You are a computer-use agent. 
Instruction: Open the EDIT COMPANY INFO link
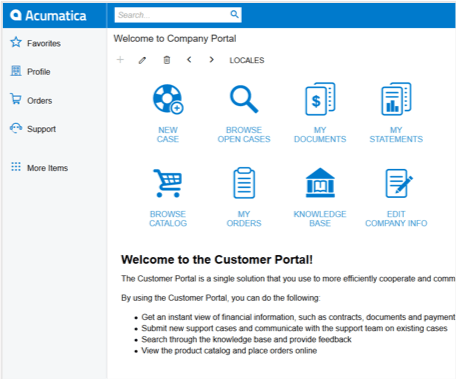click(396, 219)
